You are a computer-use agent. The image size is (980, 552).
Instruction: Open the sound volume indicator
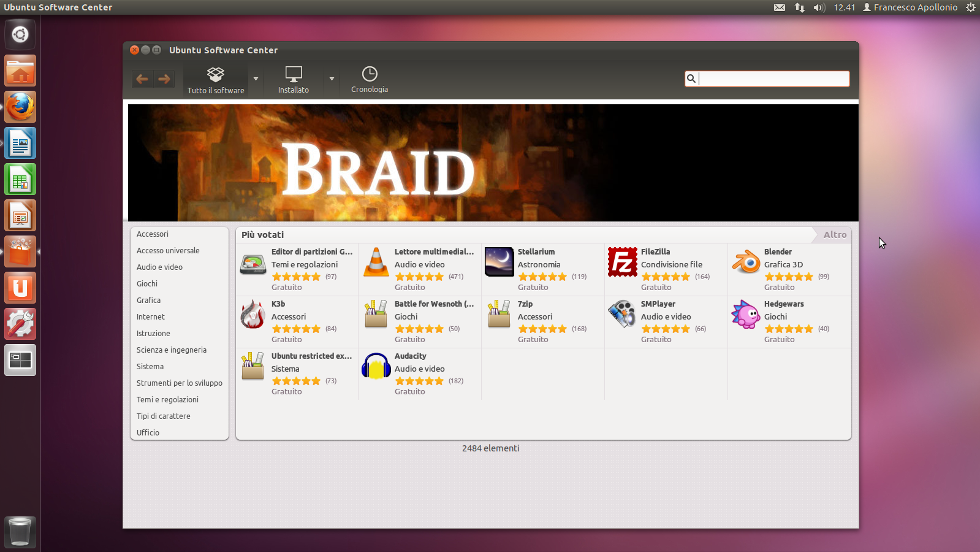(819, 7)
